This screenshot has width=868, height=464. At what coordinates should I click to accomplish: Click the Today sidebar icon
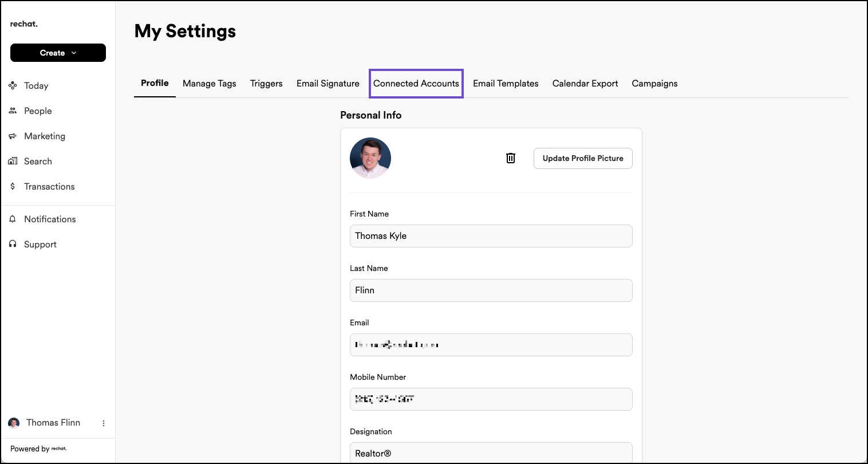tap(13, 86)
